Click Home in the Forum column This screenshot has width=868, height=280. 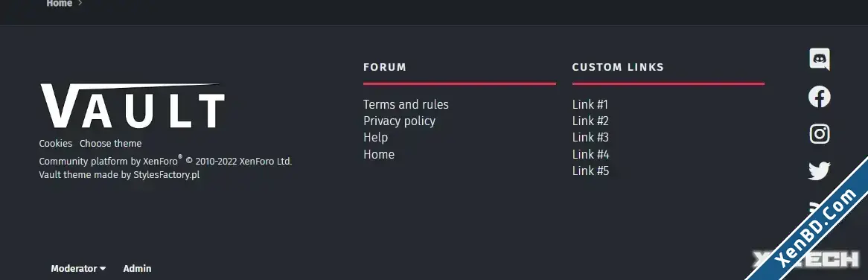[x=379, y=154]
